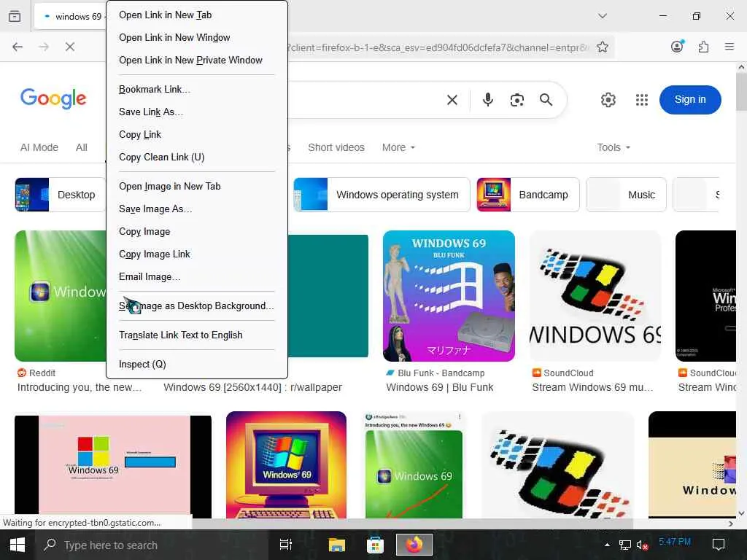This screenshot has width=747, height=560.
Task: Click the Google logo
Action: (53, 98)
